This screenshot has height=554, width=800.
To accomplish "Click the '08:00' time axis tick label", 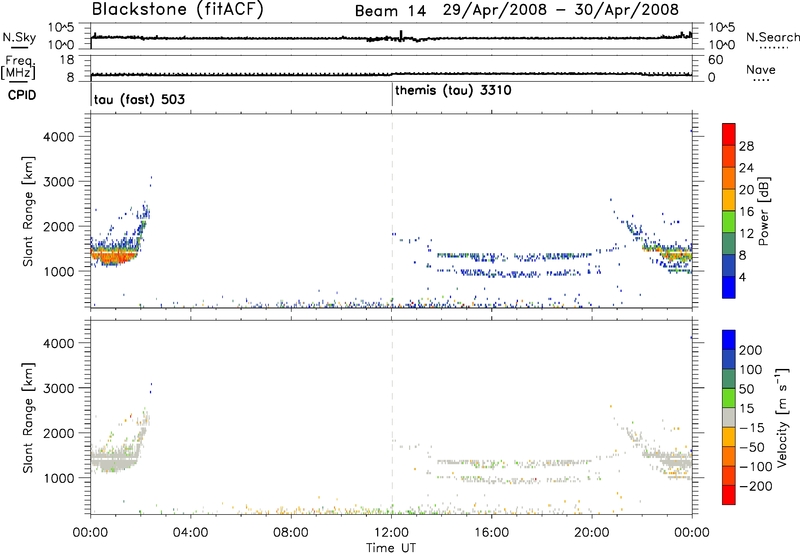I will [291, 533].
